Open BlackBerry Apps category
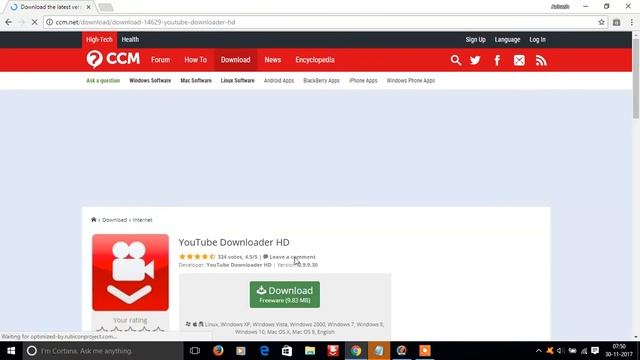This screenshot has height=360, width=640. point(322,80)
